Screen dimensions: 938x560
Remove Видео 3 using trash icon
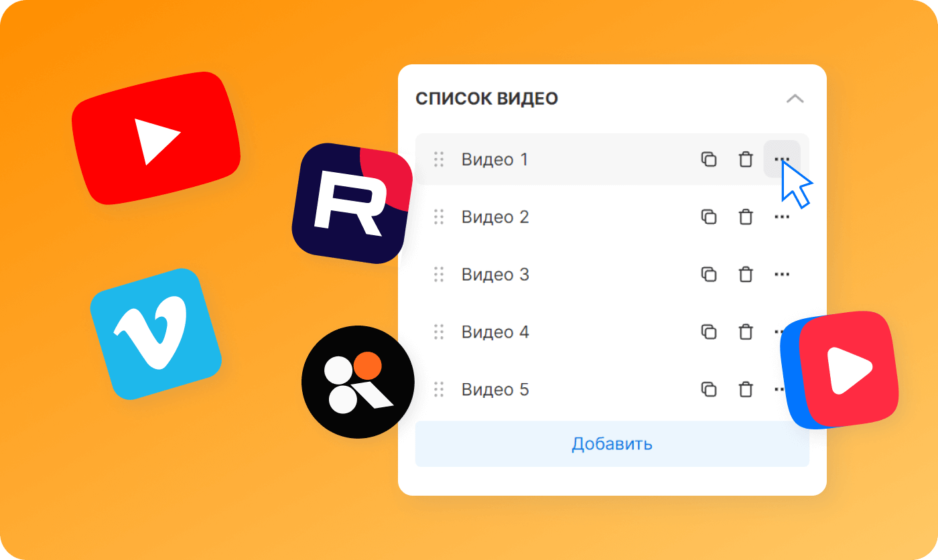[x=745, y=275]
